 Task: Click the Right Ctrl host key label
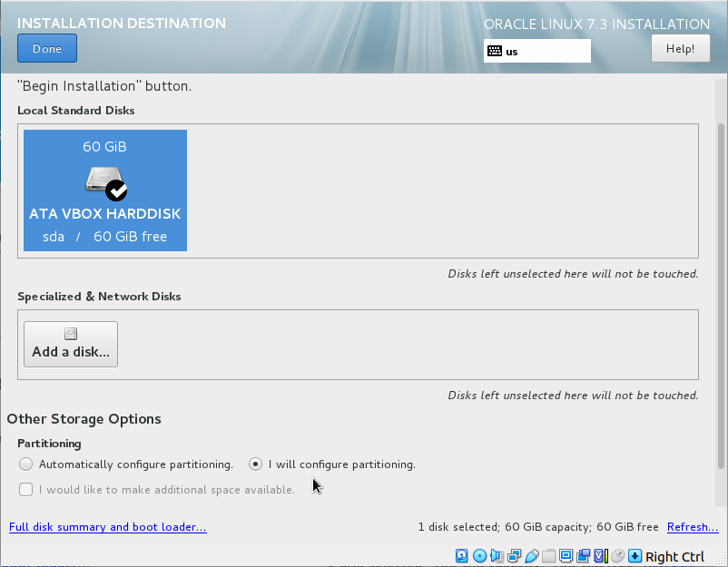point(674,557)
